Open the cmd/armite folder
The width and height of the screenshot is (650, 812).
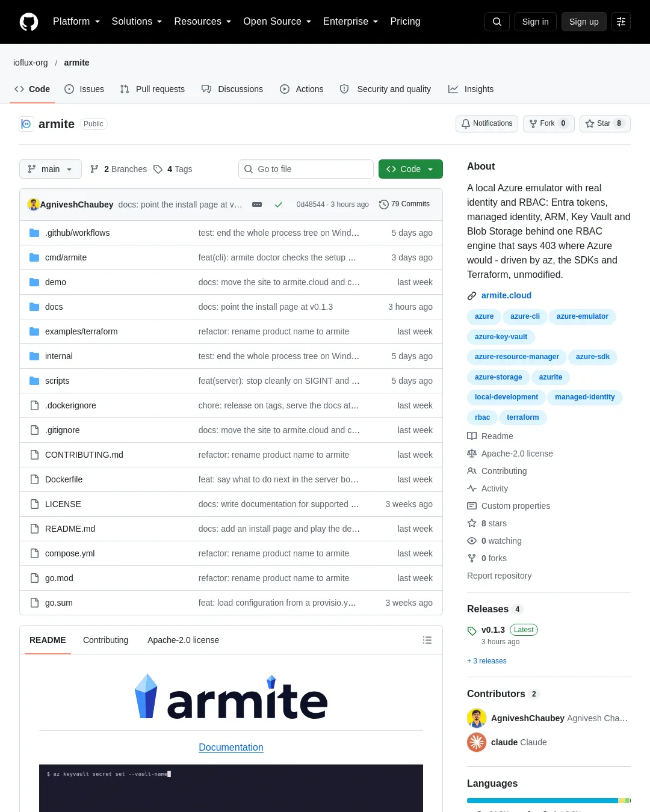point(66,257)
